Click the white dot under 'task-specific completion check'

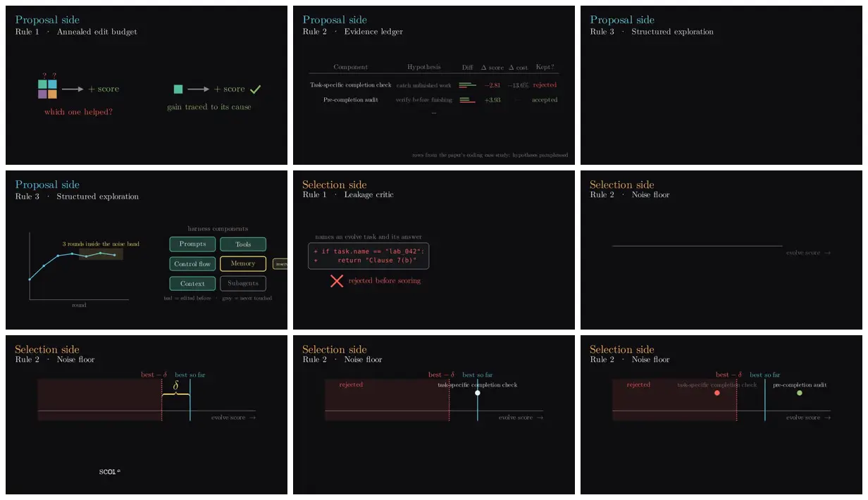tap(478, 393)
